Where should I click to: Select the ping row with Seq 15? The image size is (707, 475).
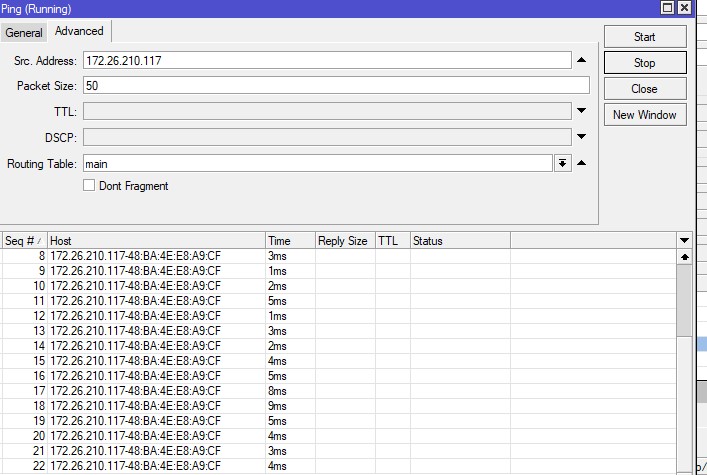pos(338,361)
